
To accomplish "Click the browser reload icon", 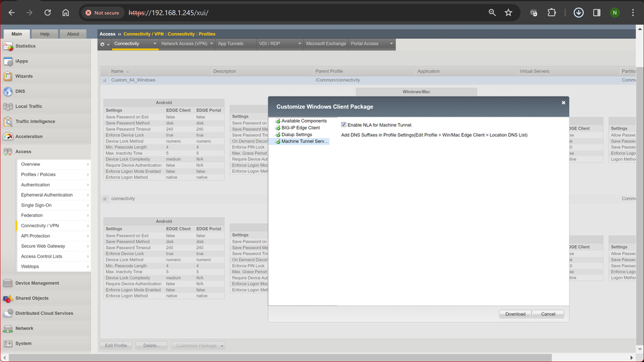I will point(48,12).
